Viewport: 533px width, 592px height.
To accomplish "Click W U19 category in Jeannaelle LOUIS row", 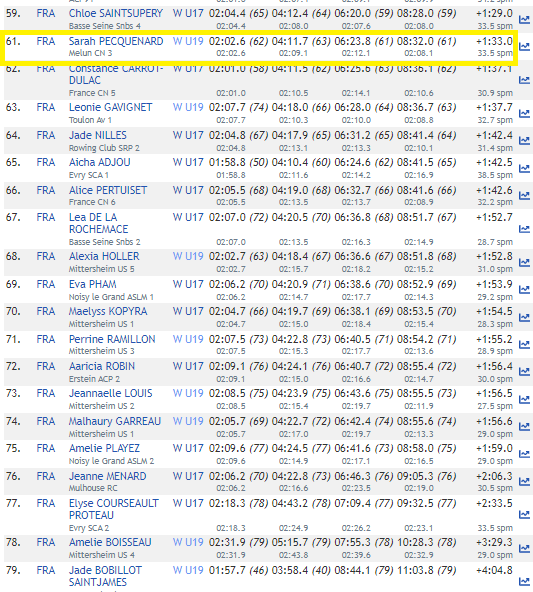I will tap(188, 393).
